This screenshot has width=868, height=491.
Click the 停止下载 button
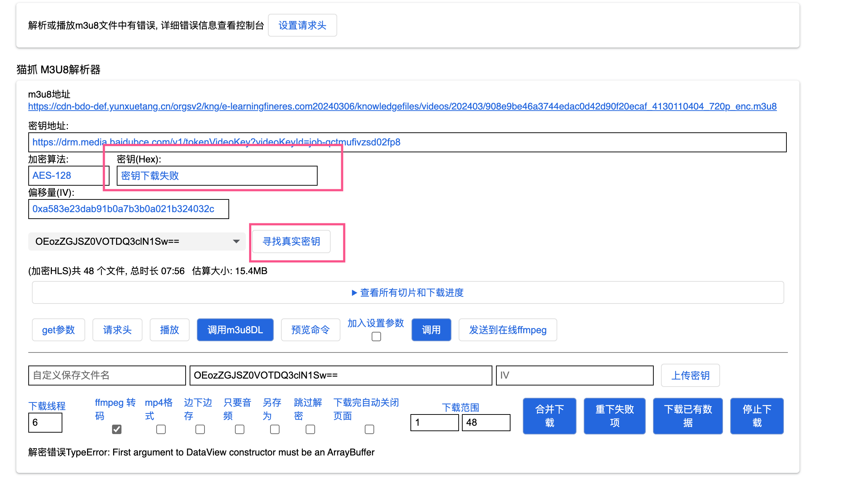(756, 416)
